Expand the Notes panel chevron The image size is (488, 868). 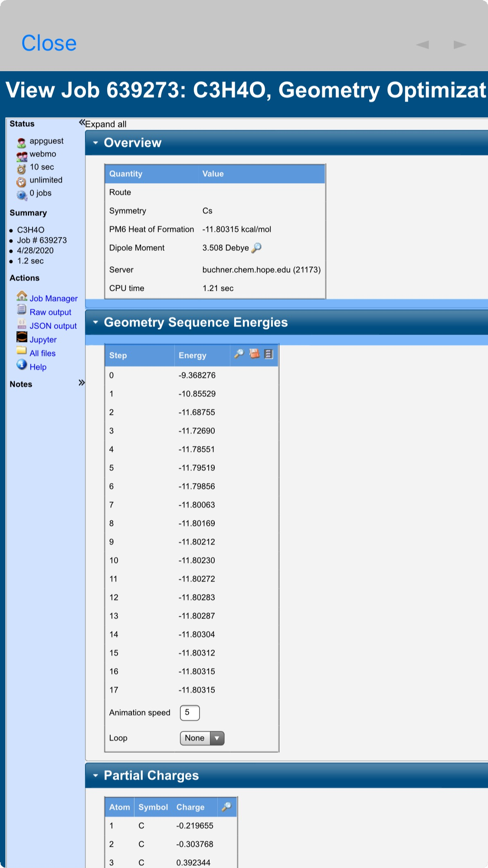coord(82,383)
